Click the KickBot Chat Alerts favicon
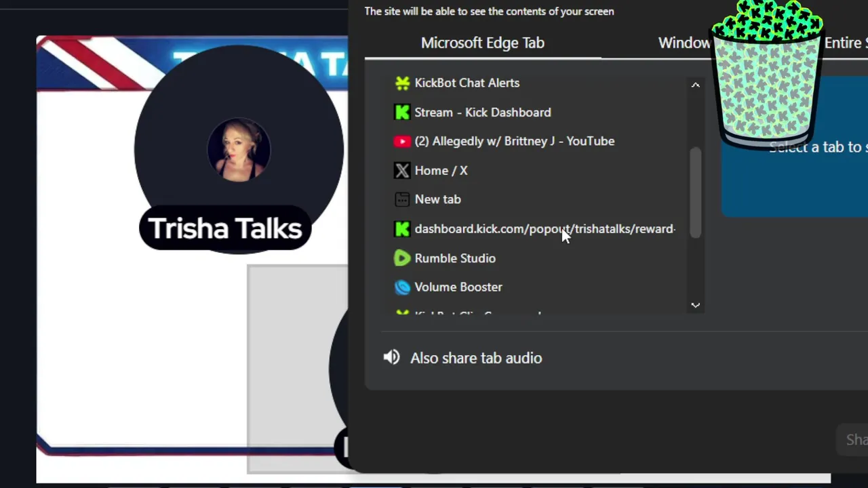868x488 pixels. (x=402, y=83)
